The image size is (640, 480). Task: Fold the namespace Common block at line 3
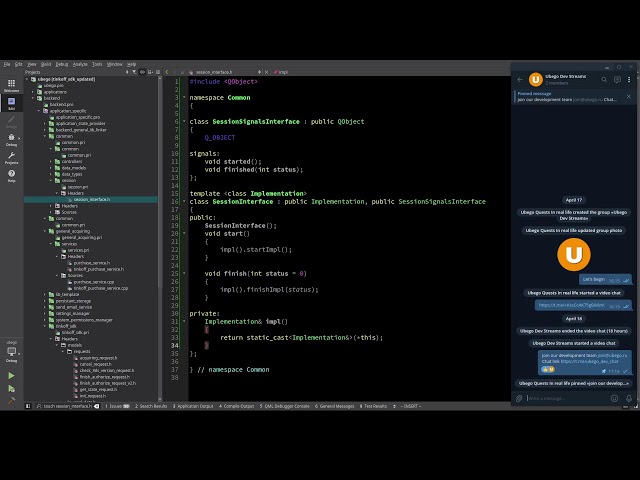(184, 98)
